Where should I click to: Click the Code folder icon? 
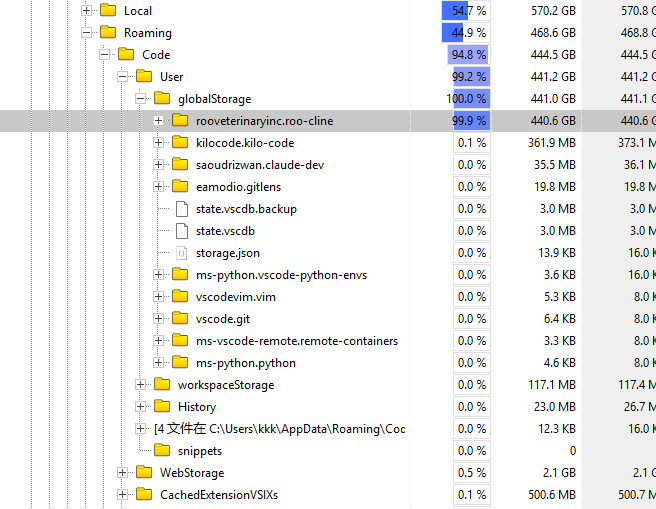coord(126,54)
